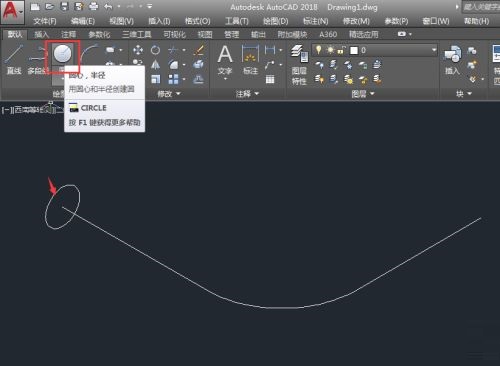Open the 格式(O) menu

coord(198,21)
